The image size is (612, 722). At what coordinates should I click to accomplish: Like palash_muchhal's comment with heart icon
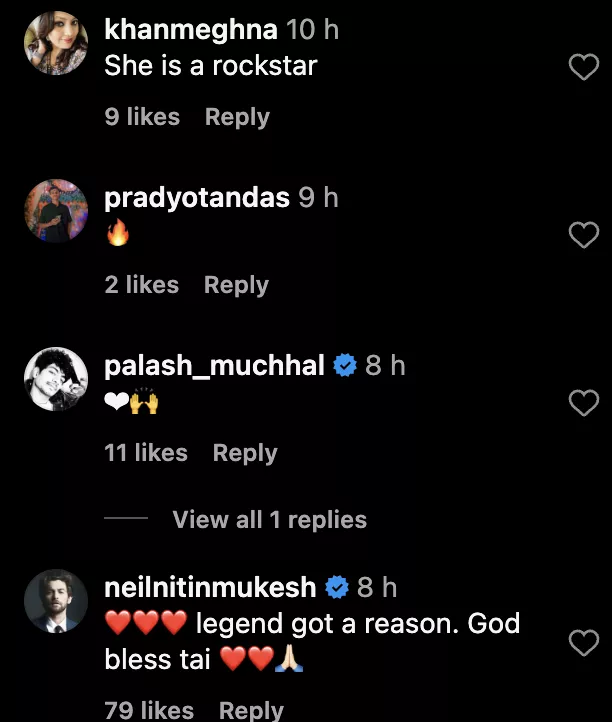tap(583, 403)
